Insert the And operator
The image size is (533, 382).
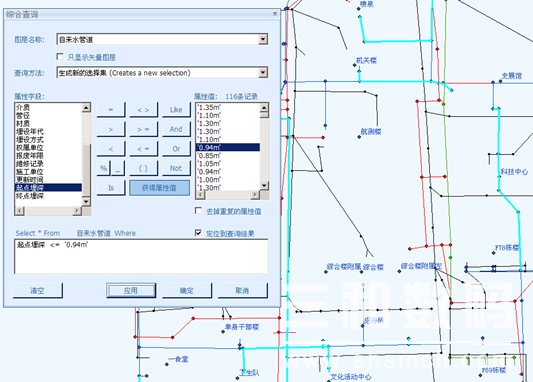[176, 129]
